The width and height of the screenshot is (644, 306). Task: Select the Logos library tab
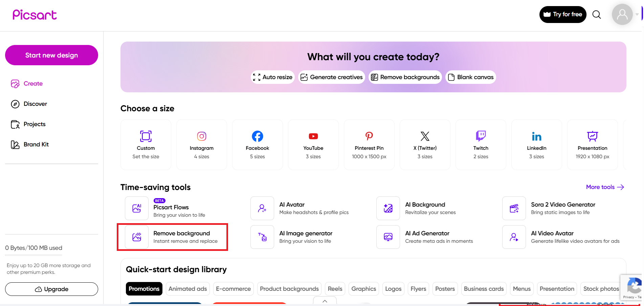(393, 289)
